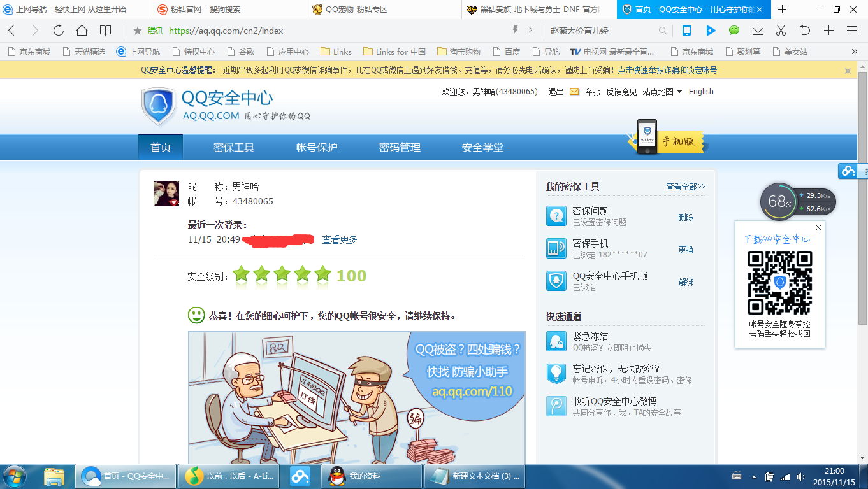Click the search magnifier icon

click(663, 31)
